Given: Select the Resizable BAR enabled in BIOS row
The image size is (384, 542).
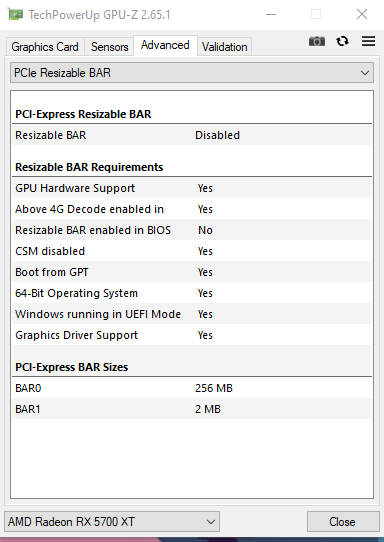Looking at the screenshot, I should pos(192,230).
